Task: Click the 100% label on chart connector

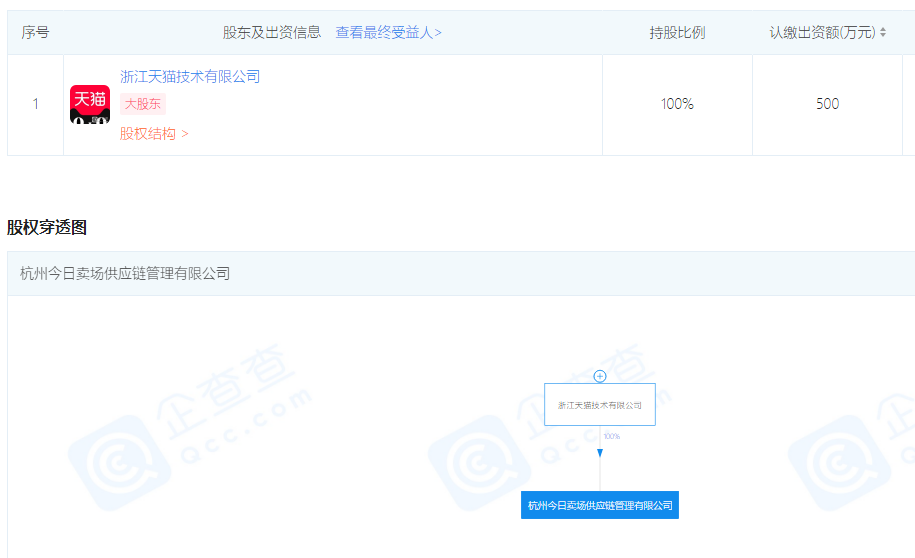Action: [612, 436]
